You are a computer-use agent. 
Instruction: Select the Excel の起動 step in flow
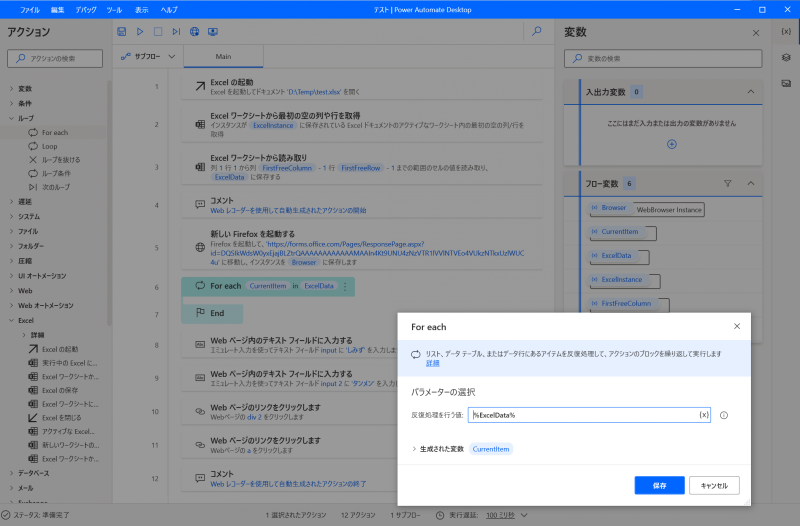click(362, 87)
